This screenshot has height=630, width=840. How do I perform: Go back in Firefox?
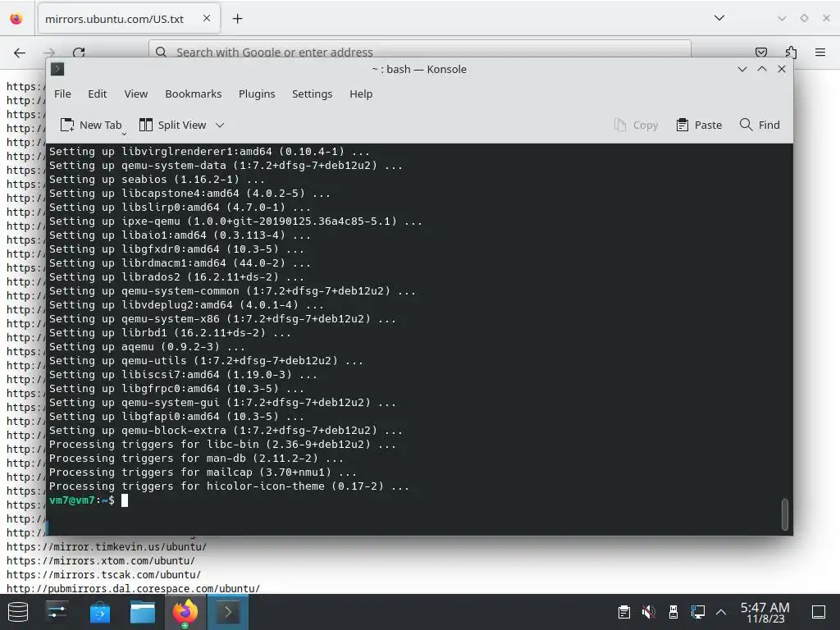tap(20, 52)
